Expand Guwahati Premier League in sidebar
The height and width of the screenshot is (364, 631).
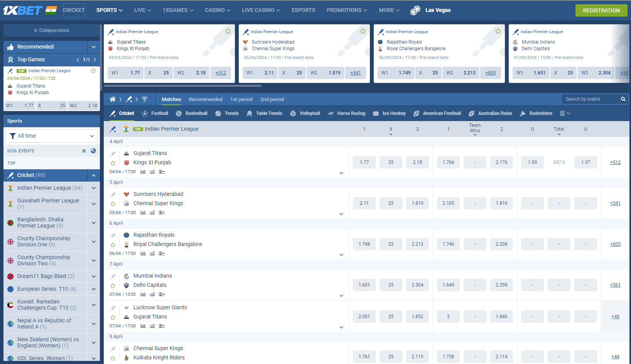[x=93, y=204]
